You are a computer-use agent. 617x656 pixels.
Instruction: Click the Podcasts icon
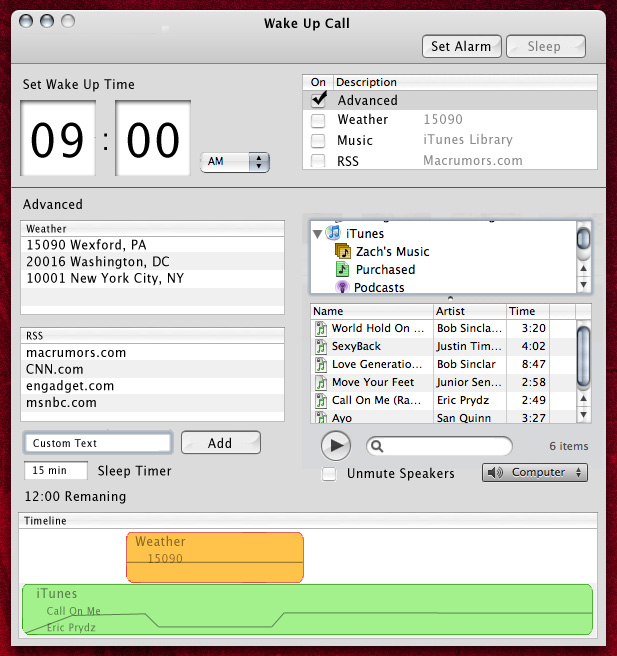[342, 287]
